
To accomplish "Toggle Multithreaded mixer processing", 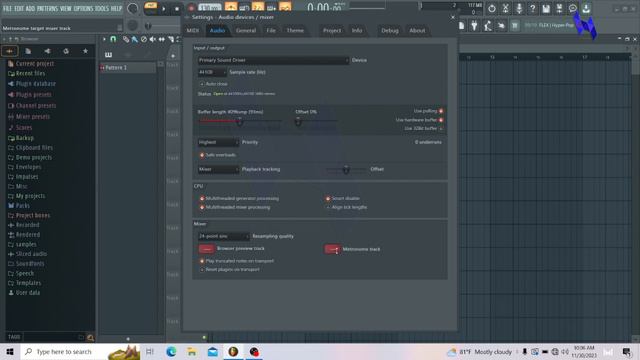I will (202, 207).
